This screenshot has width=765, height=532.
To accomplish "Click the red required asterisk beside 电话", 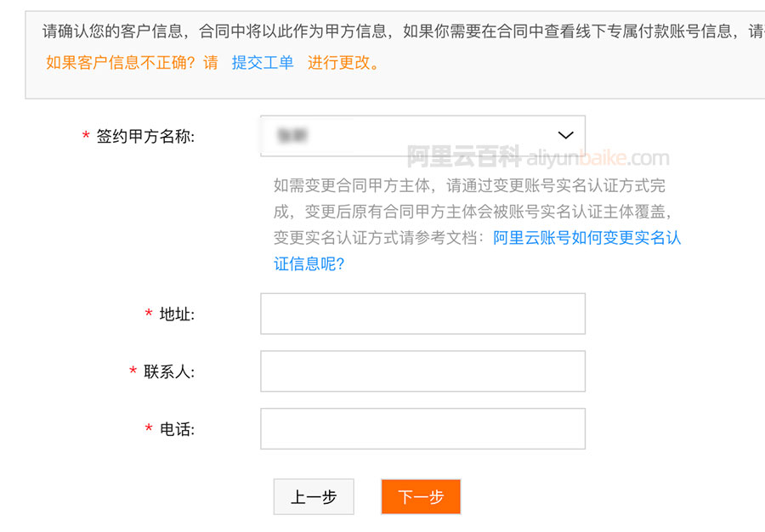I will click(x=149, y=428).
